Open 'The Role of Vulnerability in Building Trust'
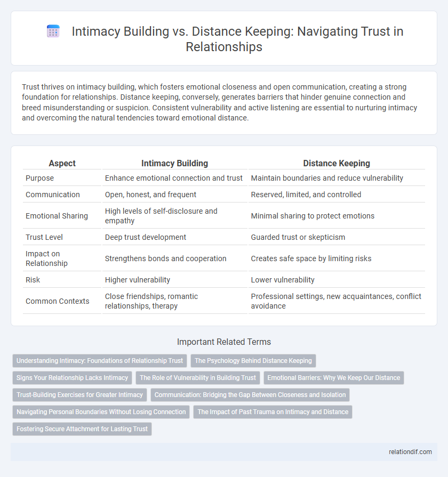The image size is (448, 477). click(x=198, y=378)
